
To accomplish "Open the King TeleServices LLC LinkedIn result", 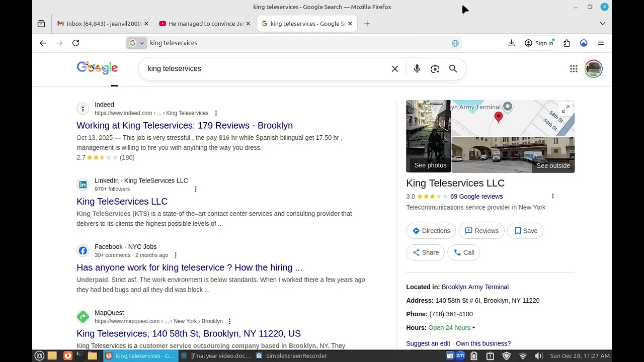I will coord(122,201).
